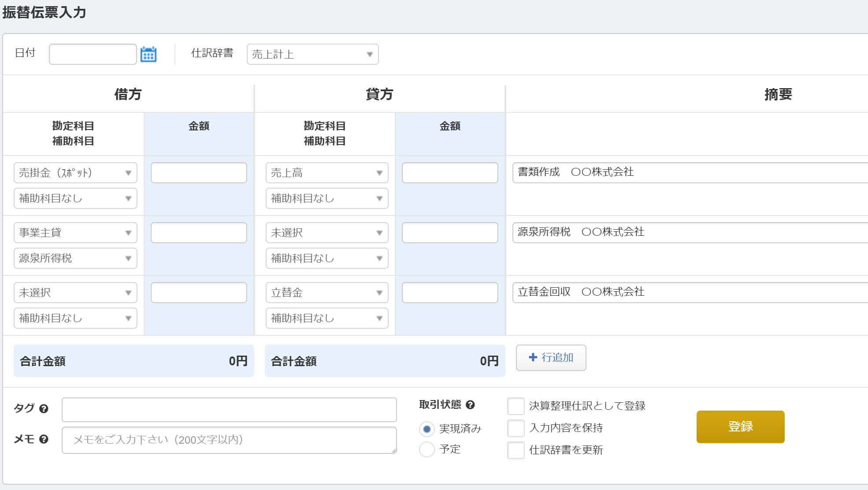Viewport: 868px width, 490px height.
Task: Focus credit amount field for 売上高 row
Action: (450, 173)
